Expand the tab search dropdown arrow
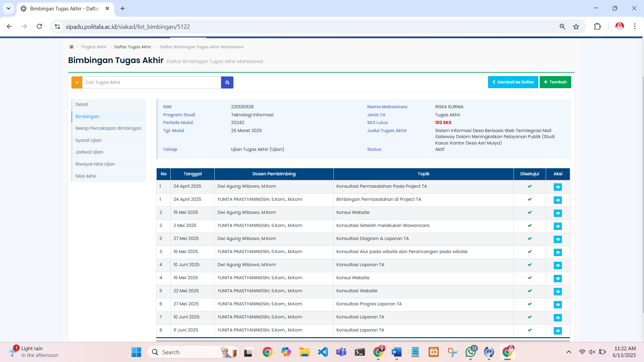This screenshot has height=362, width=644. tap(8, 8)
